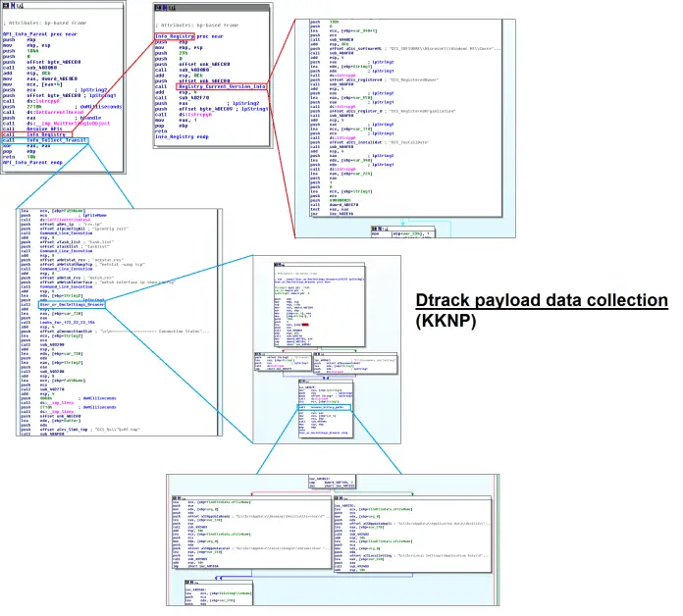Image resolution: width=683 pixels, height=616 pixels.
Task: Click the 'Dtrack payload data collection' heading
Action: pos(542,301)
